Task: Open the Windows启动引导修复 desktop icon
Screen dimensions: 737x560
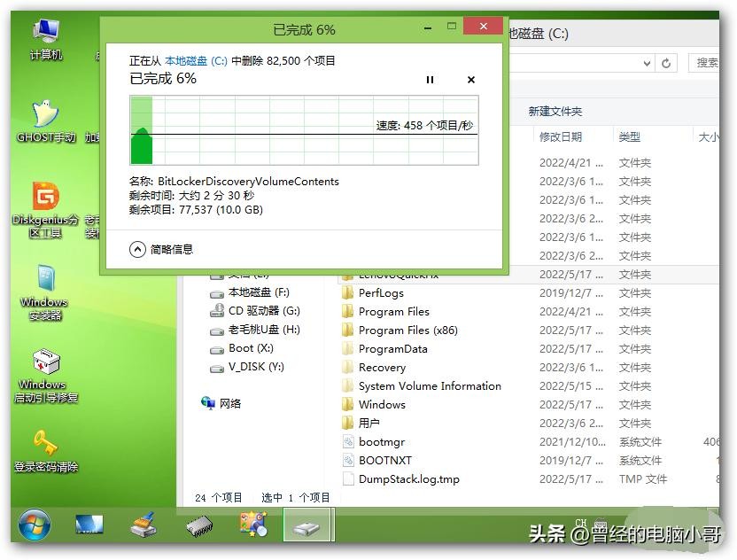Action: [46, 372]
